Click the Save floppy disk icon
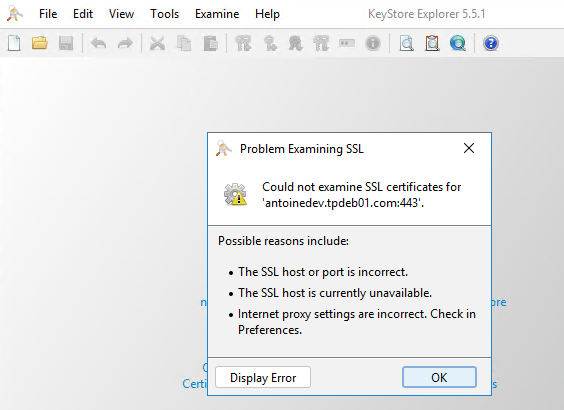The height and width of the screenshot is (410, 564). click(66, 44)
